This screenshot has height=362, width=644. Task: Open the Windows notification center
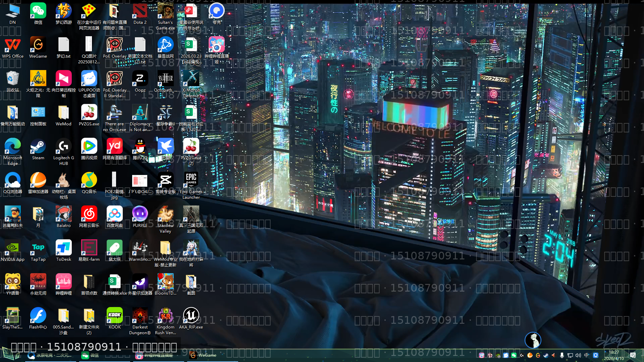pos(633,355)
